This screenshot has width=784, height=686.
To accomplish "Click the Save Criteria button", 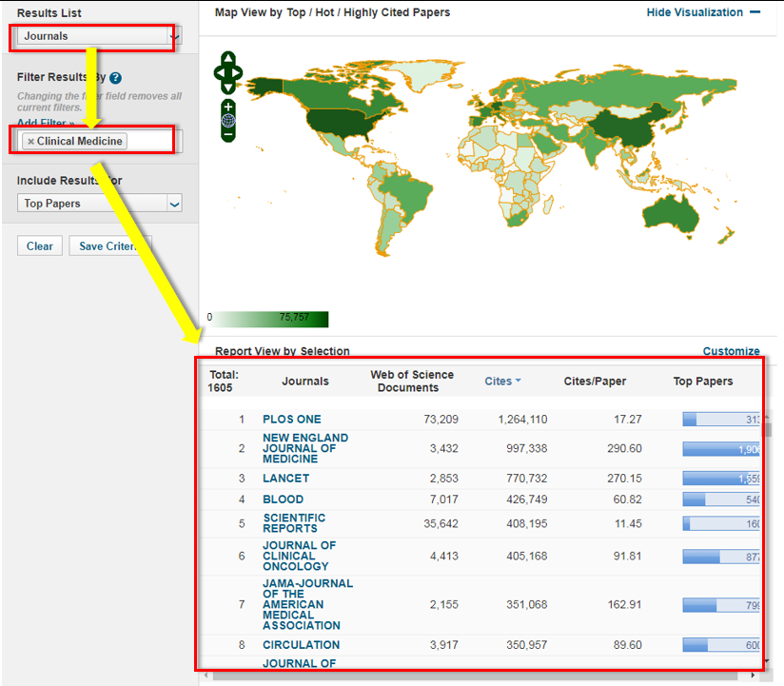I will [110, 246].
